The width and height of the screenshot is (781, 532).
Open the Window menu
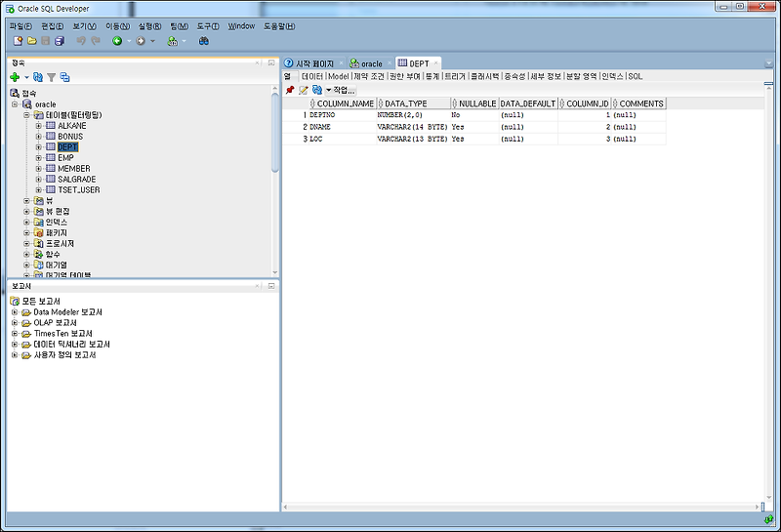[x=241, y=26]
